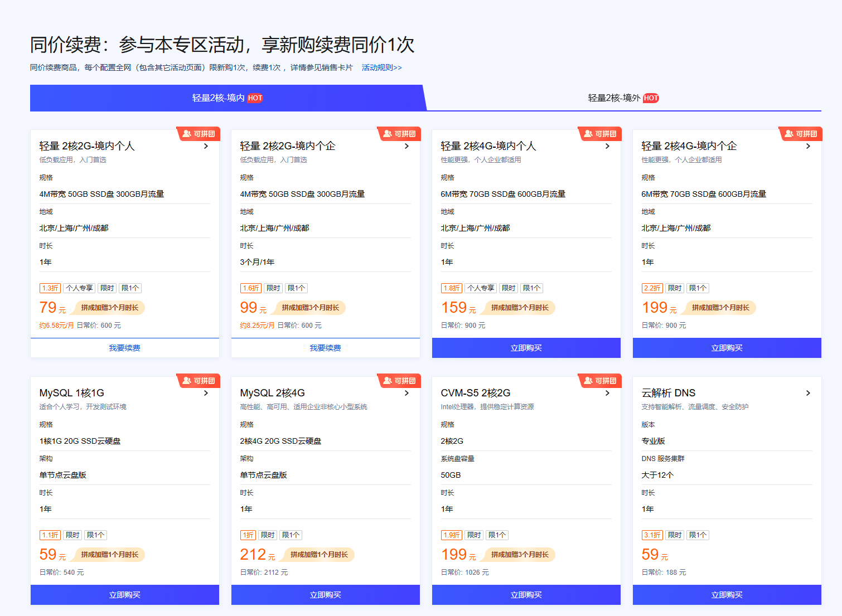Click the 1.1折 discount tag
Screen dimensions: 842x616
(x=50, y=535)
